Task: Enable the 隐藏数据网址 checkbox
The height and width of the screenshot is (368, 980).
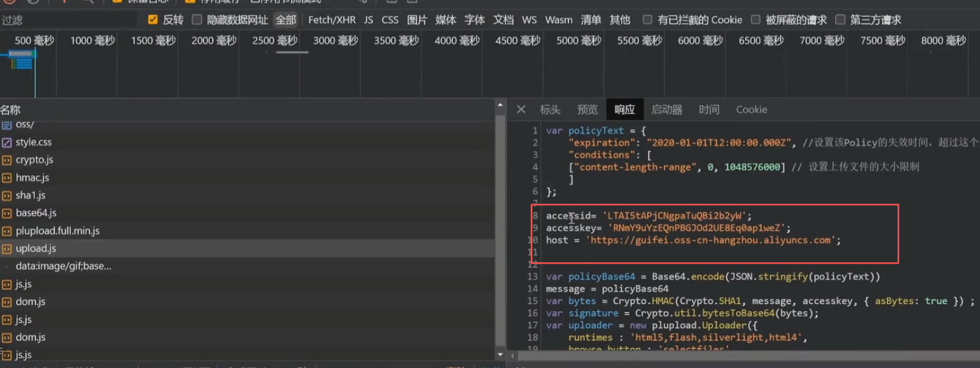Action: [x=197, y=20]
